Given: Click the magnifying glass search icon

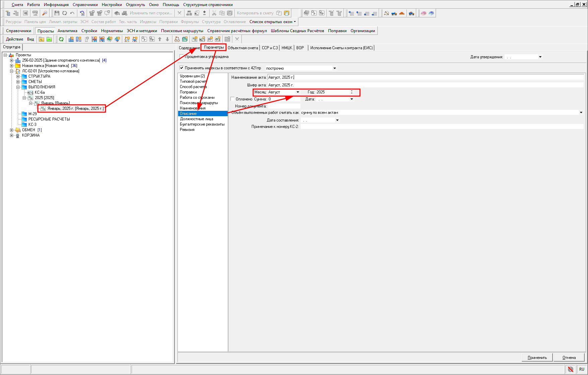Looking at the screenshot, I should 45,13.
